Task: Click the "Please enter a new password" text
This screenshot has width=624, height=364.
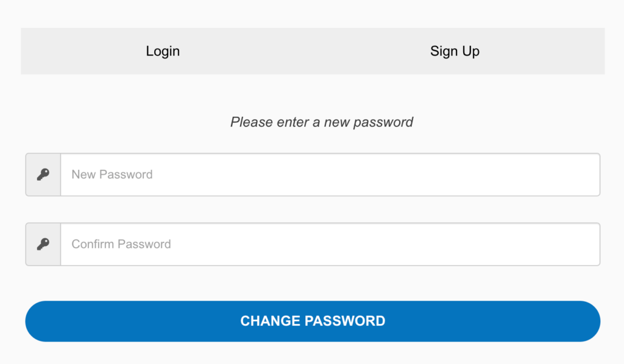Action: (x=321, y=122)
